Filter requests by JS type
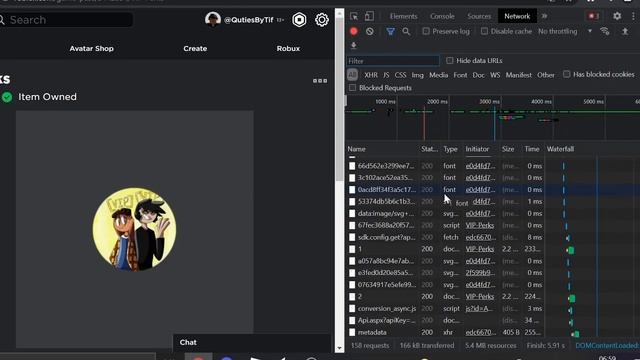640x360 pixels. [386, 75]
